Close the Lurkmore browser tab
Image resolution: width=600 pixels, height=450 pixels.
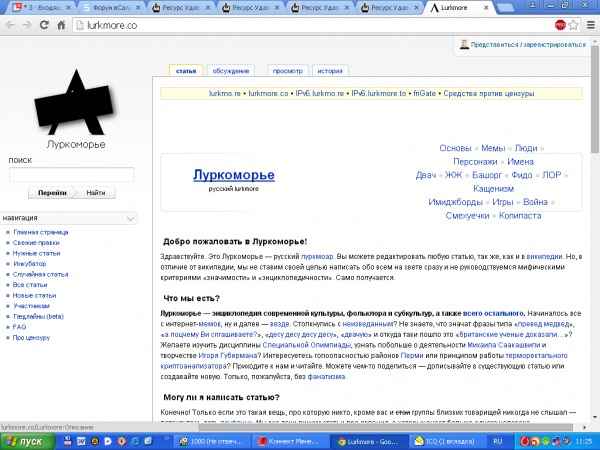(486, 8)
